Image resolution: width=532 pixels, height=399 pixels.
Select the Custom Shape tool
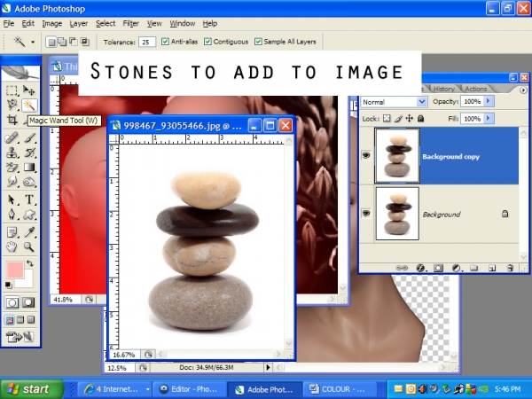click(29, 215)
